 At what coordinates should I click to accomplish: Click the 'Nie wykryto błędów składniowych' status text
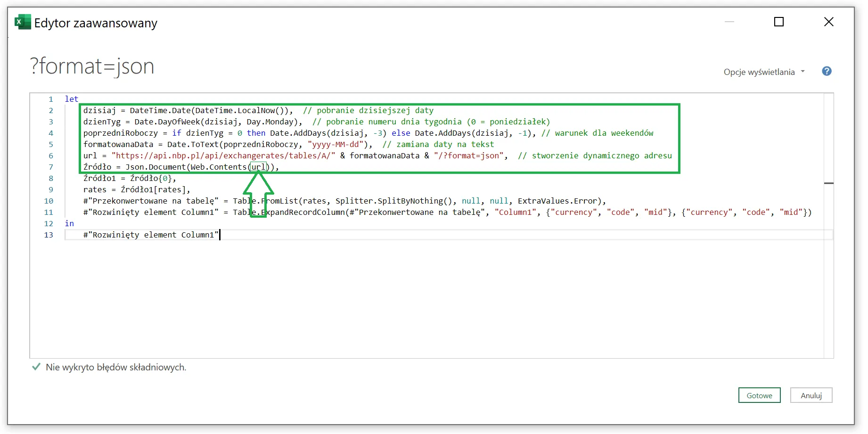point(116,367)
